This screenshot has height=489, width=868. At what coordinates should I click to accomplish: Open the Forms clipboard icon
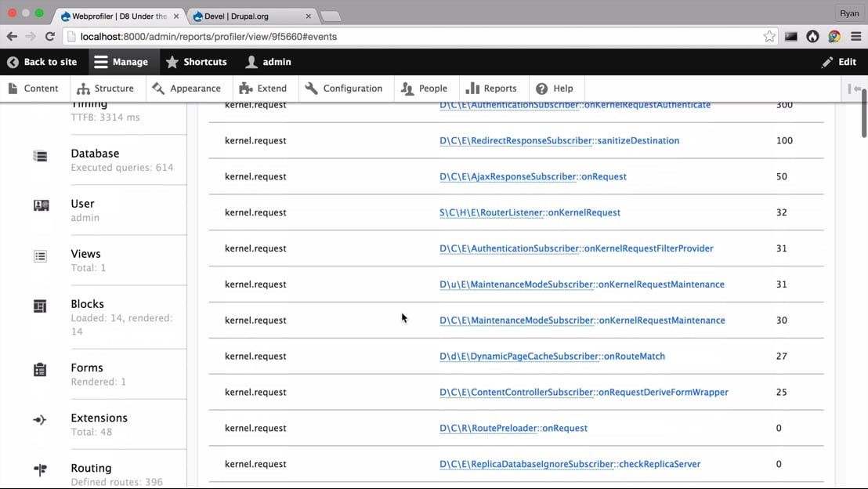point(41,370)
